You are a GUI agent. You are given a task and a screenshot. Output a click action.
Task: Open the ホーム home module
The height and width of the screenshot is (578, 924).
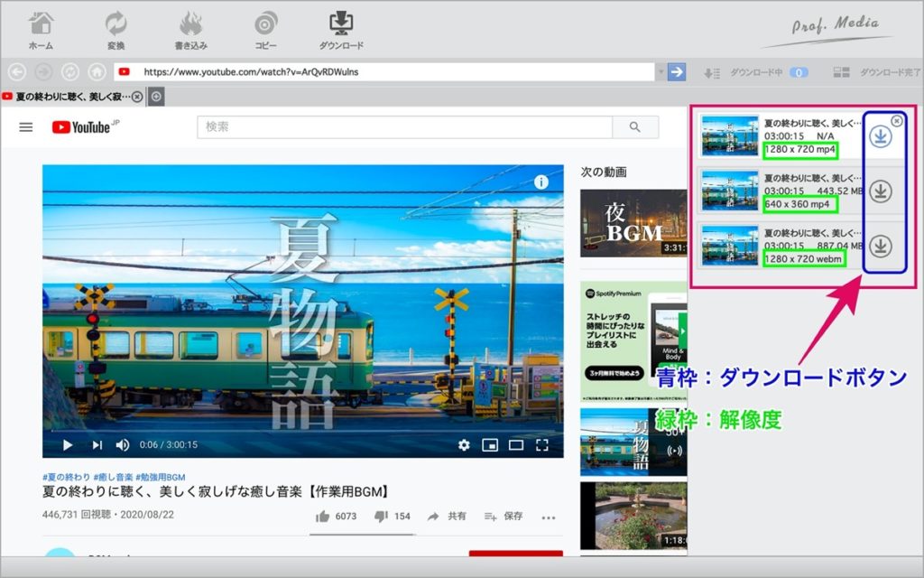click(41, 30)
